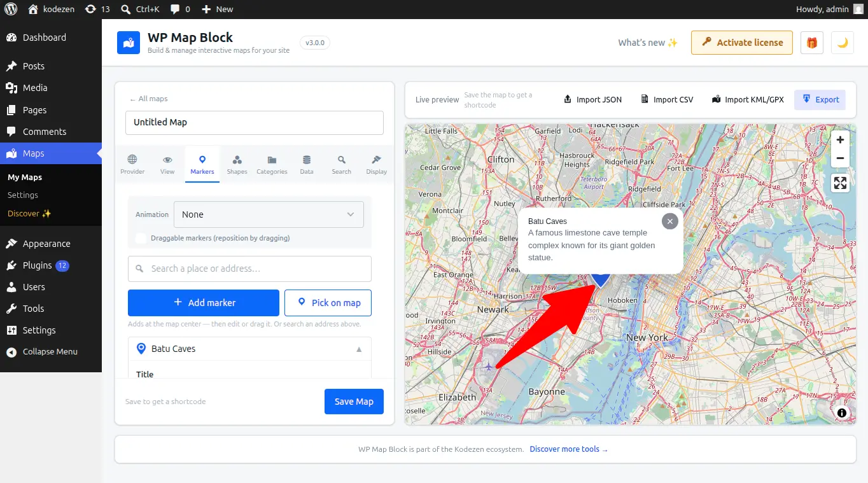868x483 pixels.
Task: Open the Discover submenu link
Action: pyautogui.click(x=29, y=214)
